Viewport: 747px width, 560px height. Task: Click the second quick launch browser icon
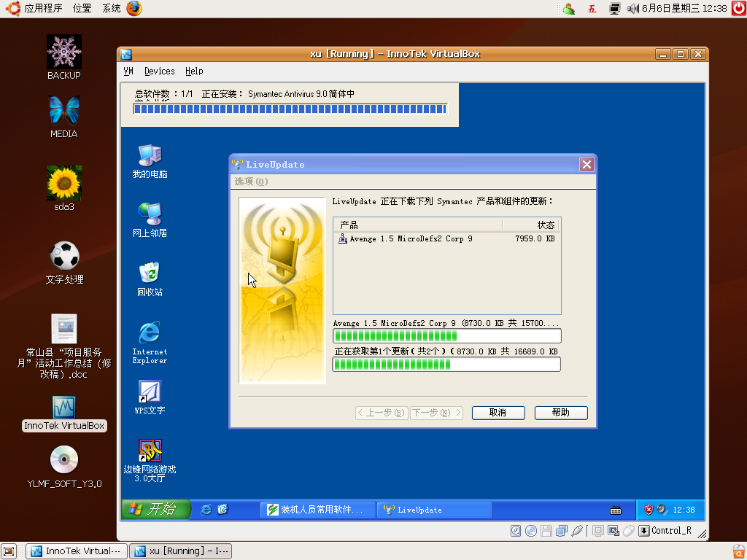(223, 510)
